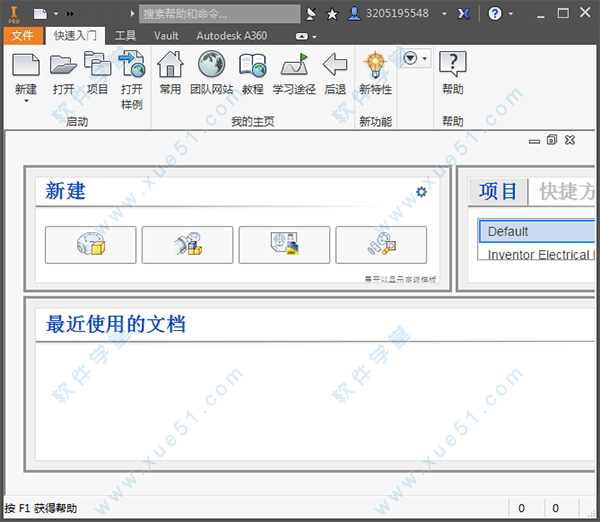Close the inner My Home document window
Viewport: 600px width, 522px height.
pyautogui.click(x=570, y=140)
